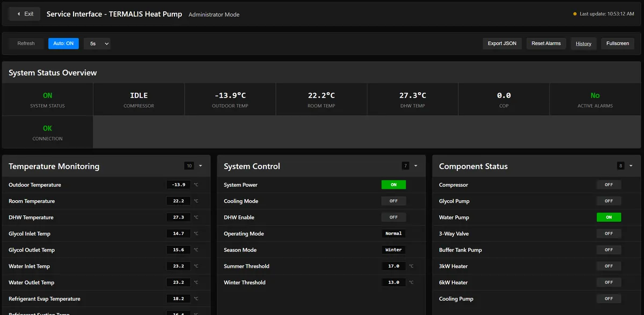Click the Operating Mode Normal value
The width and height of the screenshot is (644, 315).
(x=393, y=233)
